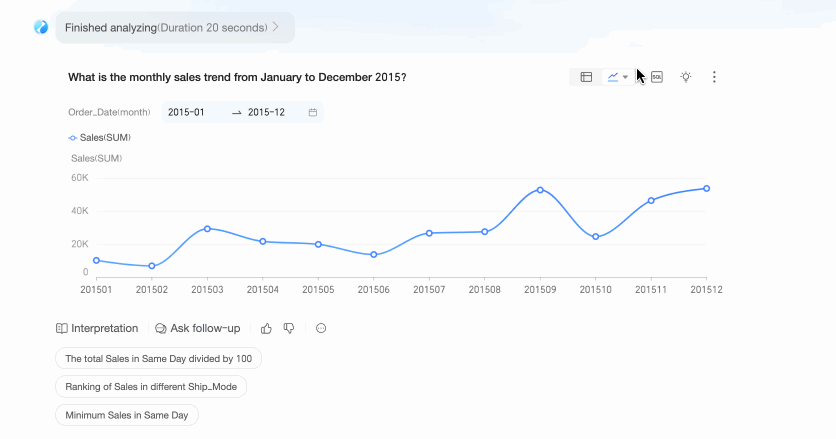Viewport: 836px width, 439px height.
Task: Switch to table view icon
Action: pyautogui.click(x=586, y=77)
